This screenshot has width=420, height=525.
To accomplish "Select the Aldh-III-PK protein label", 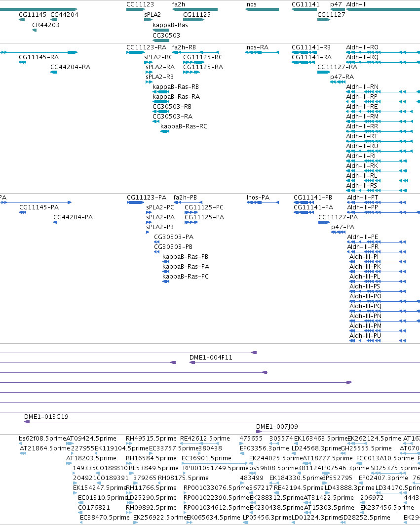I will [365, 267].
